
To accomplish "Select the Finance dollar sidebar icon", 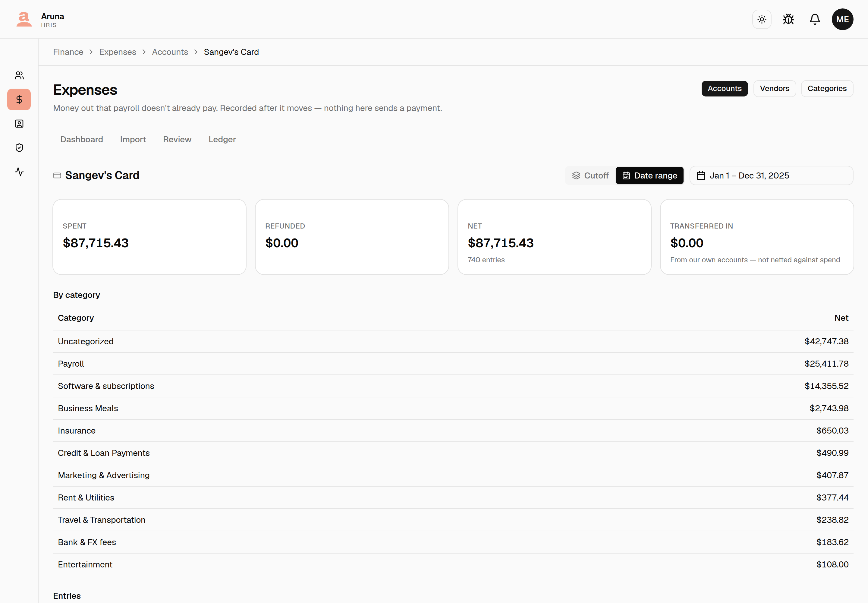I will 19,100.
